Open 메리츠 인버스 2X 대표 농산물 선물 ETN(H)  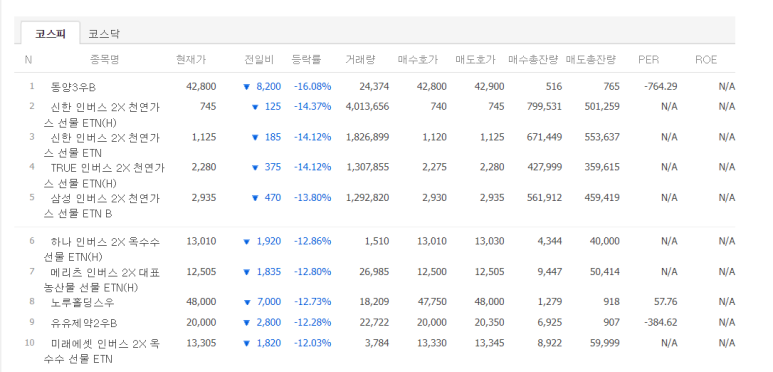click(x=102, y=280)
